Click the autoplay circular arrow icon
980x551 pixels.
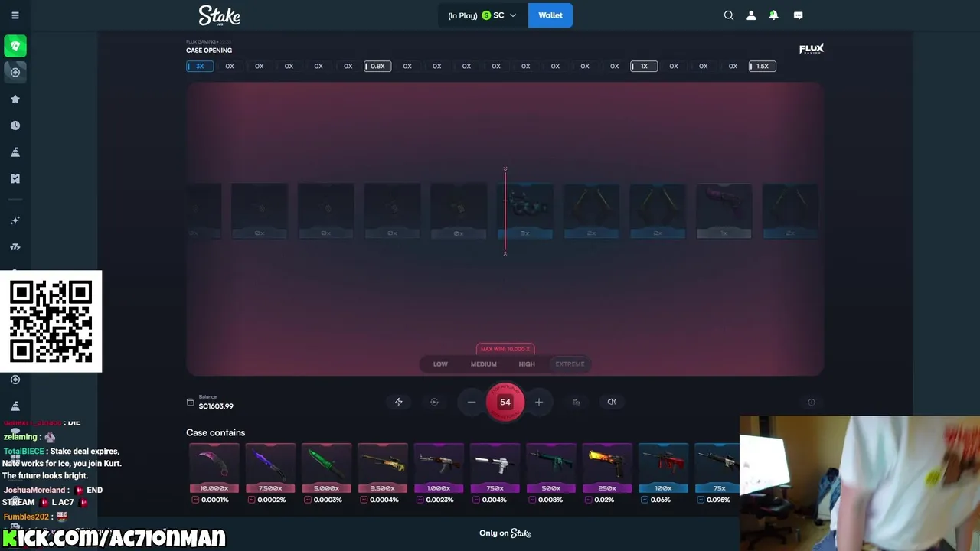tap(434, 402)
